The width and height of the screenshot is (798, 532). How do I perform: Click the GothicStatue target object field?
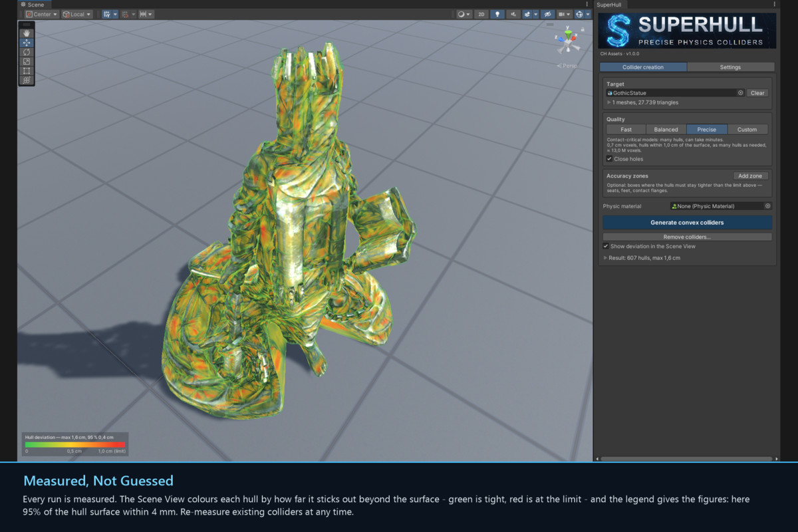pos(674,93)
